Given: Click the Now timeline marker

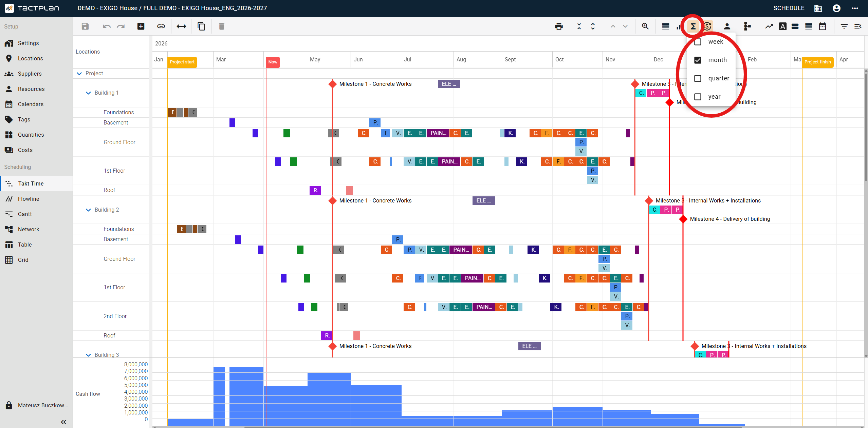Looking at the screenshot, I should [x=273, y=62].
